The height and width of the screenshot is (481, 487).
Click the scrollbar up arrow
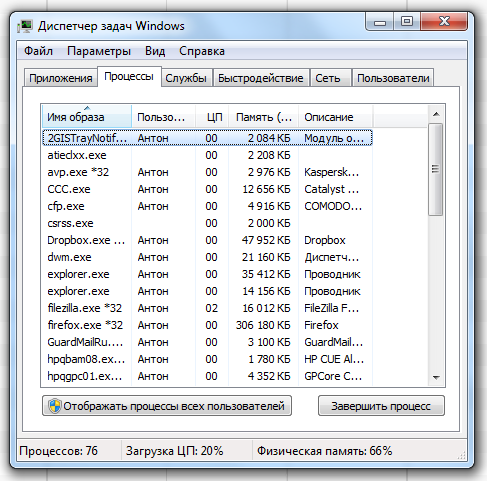(x=436, y=115)
